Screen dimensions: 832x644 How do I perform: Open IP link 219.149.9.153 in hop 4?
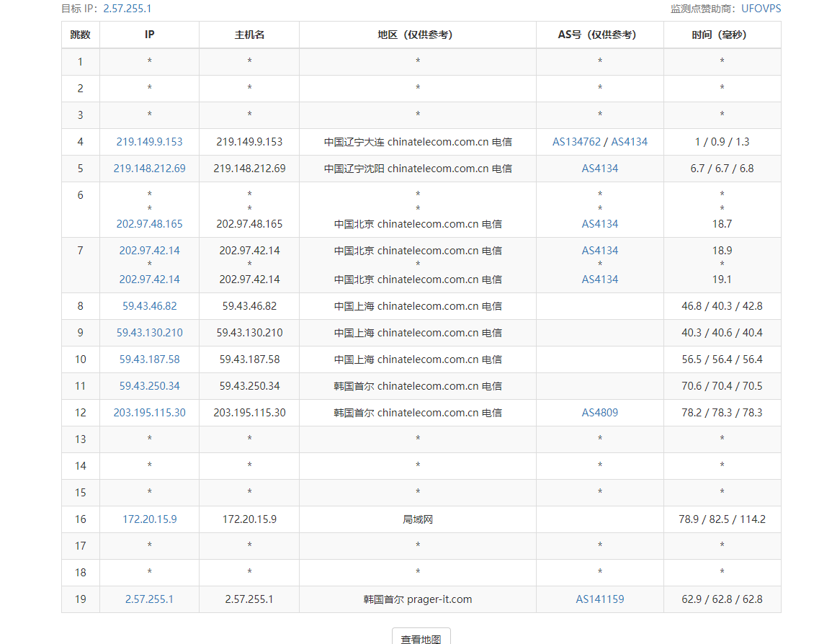[x=149, y=142]
